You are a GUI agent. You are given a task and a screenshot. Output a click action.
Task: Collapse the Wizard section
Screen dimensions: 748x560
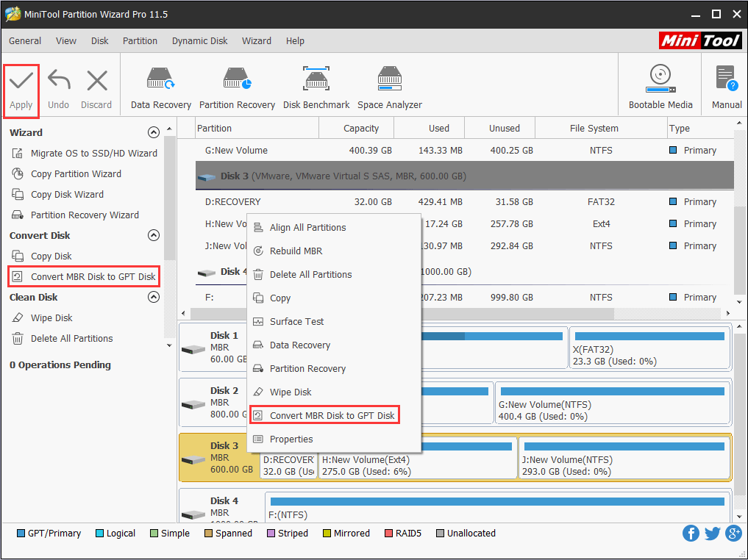coord(153,132)
